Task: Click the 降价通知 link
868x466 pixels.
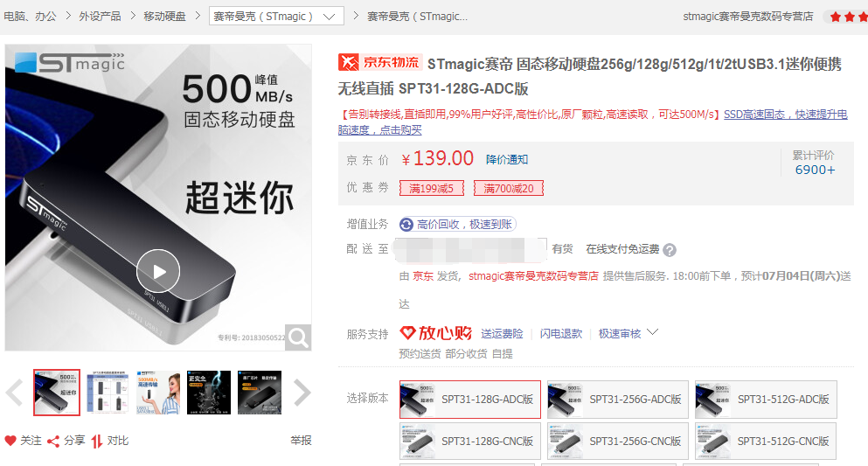Action: (x=506, y=159)
